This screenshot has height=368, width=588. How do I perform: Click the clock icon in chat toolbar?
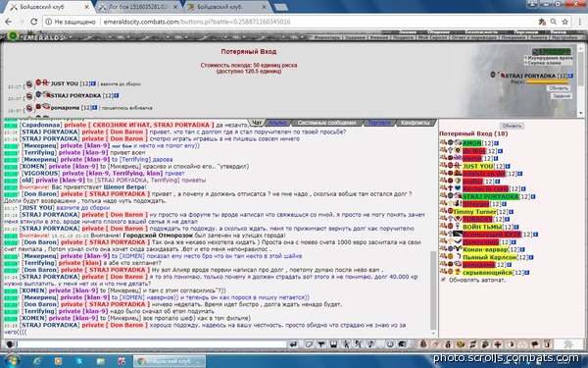click(390, 343)
